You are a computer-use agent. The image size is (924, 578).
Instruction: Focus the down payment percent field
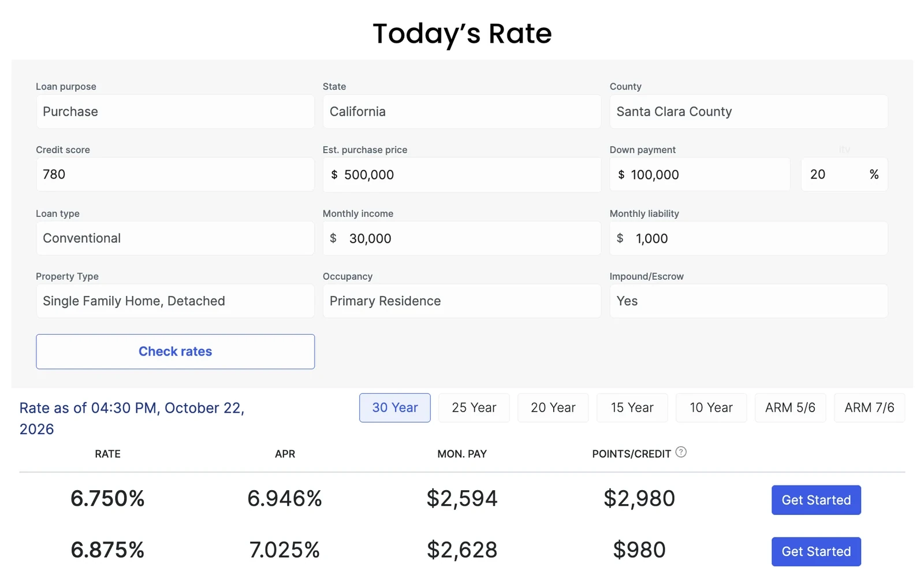point(844,175)
